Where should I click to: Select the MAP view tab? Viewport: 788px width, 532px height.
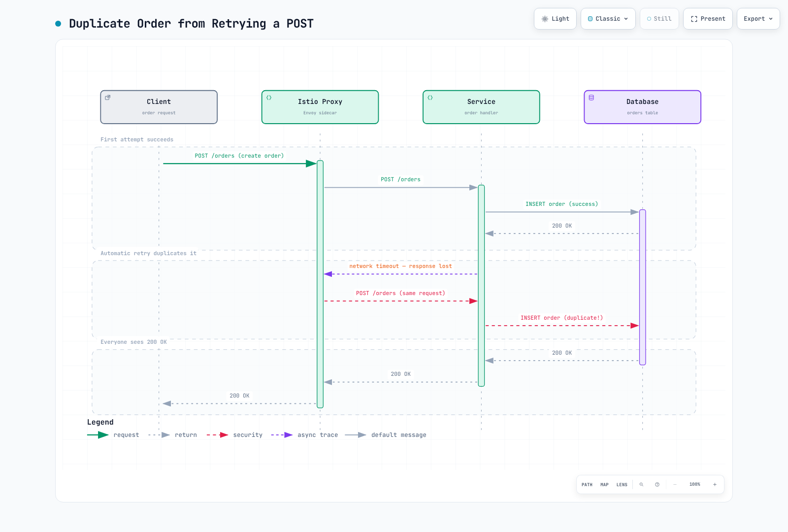604,485
